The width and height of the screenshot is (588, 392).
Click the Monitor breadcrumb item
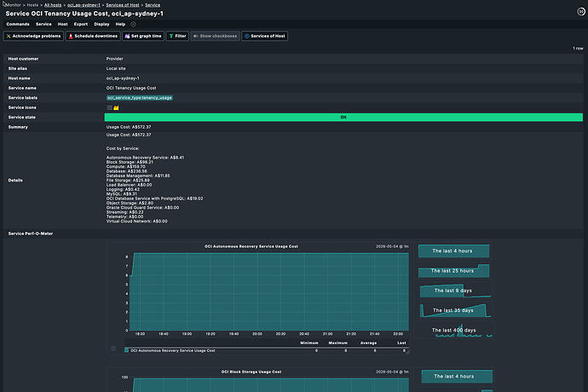tap(14, 5)
